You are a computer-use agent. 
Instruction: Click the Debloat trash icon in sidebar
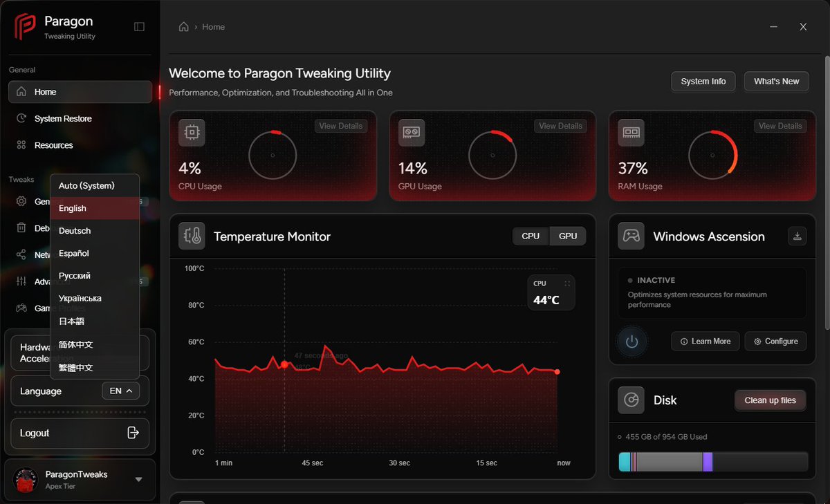[x=23, y=227]
